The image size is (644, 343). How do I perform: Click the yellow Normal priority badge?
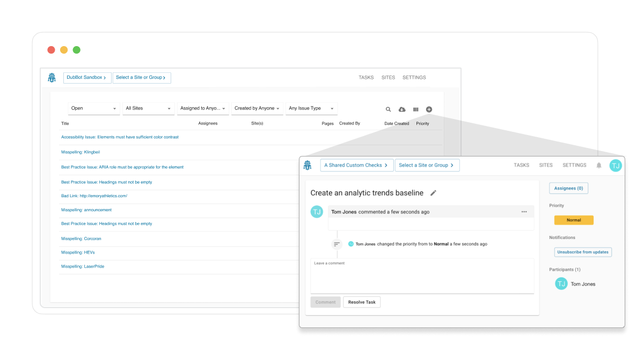point(574,220)
